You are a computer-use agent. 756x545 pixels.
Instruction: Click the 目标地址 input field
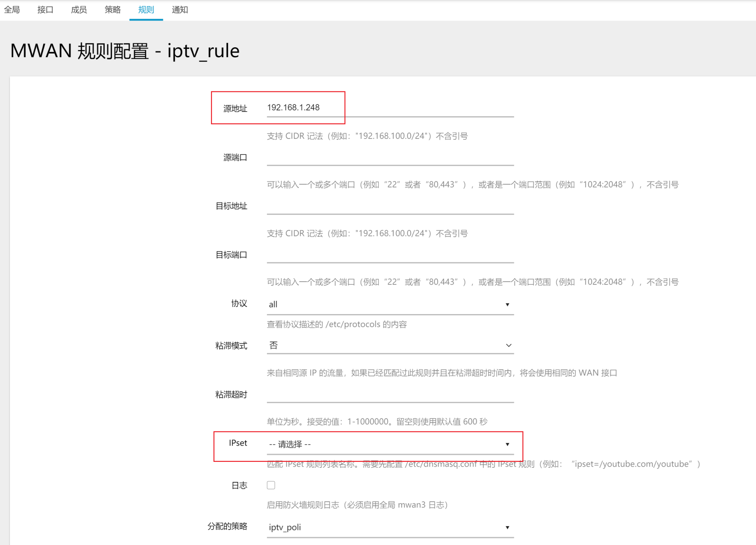coord(390,206)
